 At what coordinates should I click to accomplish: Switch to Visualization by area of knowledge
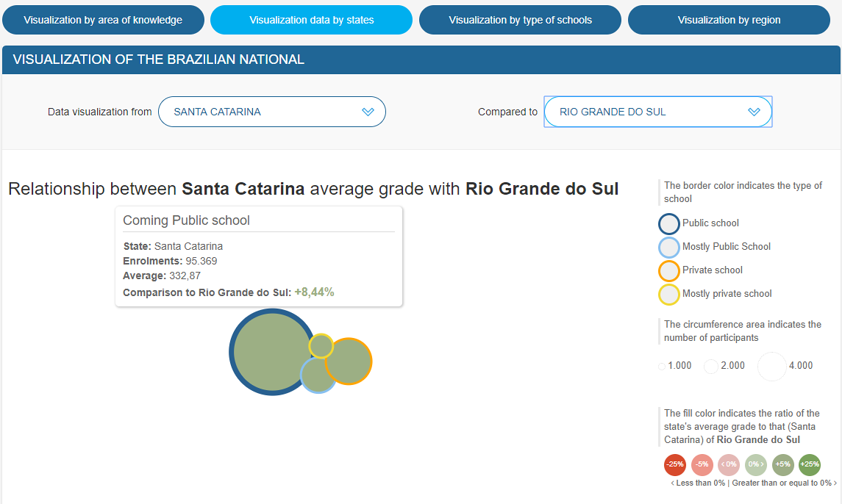point(103,20)
